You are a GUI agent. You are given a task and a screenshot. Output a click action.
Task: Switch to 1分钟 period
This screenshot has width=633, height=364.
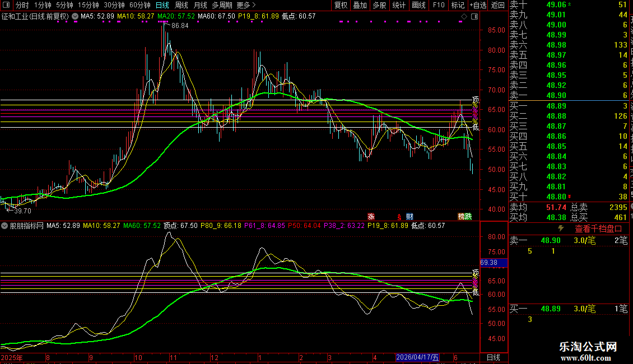[43, 5]
